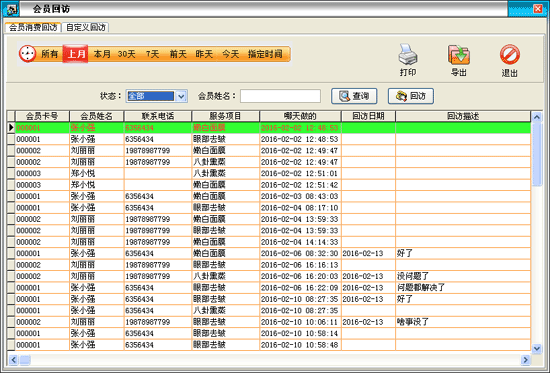Click the 导出 export folder icon
This screenshot has width=550, height=373.
(x=458, y=54)
